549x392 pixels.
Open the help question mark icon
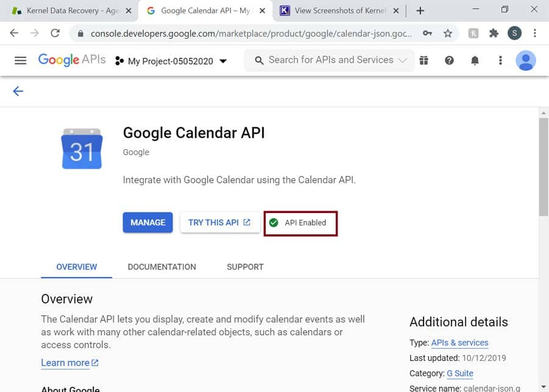[449, 60]
